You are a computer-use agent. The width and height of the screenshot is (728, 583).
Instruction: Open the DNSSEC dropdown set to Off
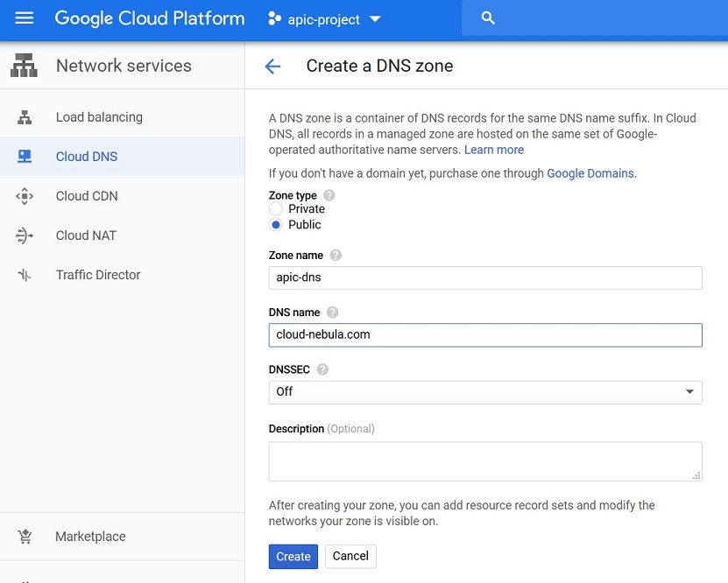pos(485,392)
